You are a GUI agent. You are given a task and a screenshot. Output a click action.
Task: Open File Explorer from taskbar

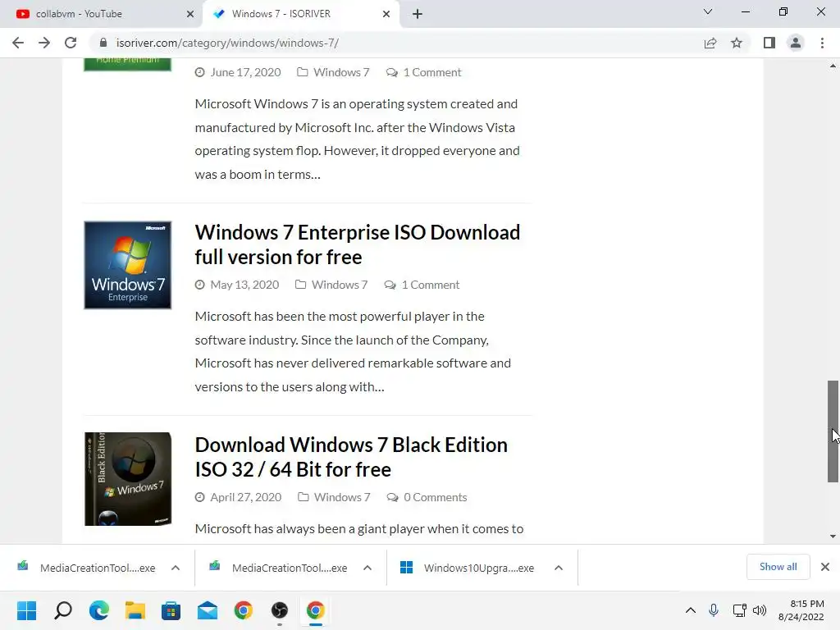[x=135, y=610]
